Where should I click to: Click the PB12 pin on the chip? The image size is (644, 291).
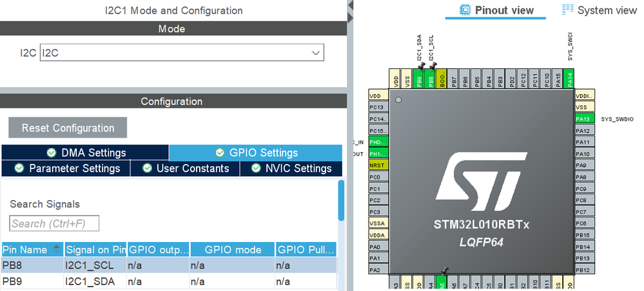pos(585,270)
